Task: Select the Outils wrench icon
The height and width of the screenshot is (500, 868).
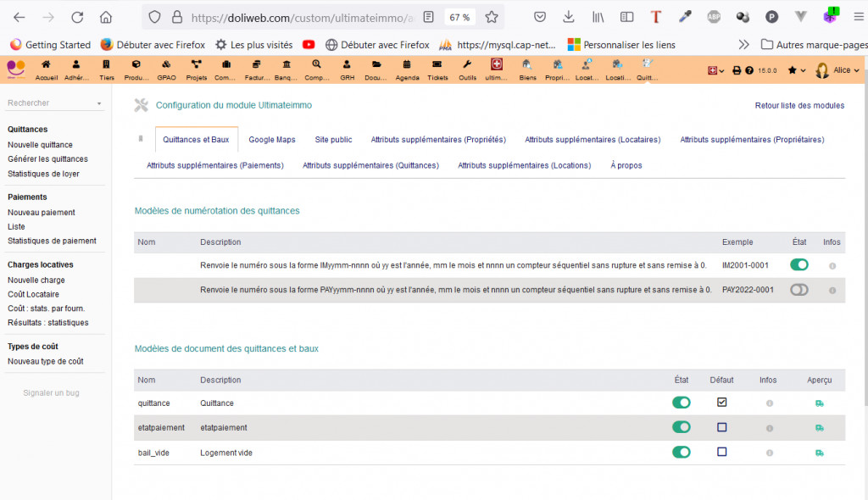Action: 467,64
